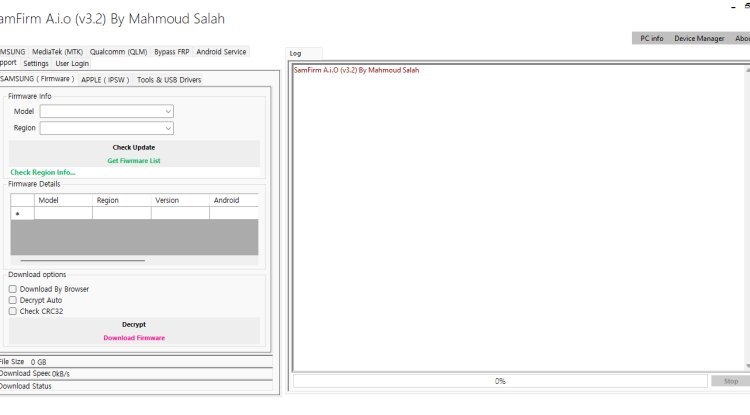The width and height of the screenshot is (750, 415).
Task: Click the log line SamFirm A.i.O (v3.2)
Action: click(x=356, y=70)
